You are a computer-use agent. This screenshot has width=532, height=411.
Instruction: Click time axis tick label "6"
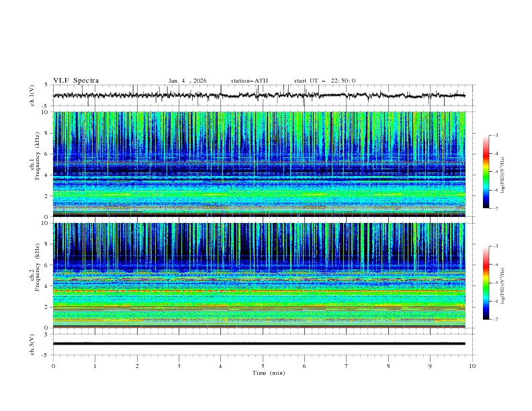(x=304, y=366)
